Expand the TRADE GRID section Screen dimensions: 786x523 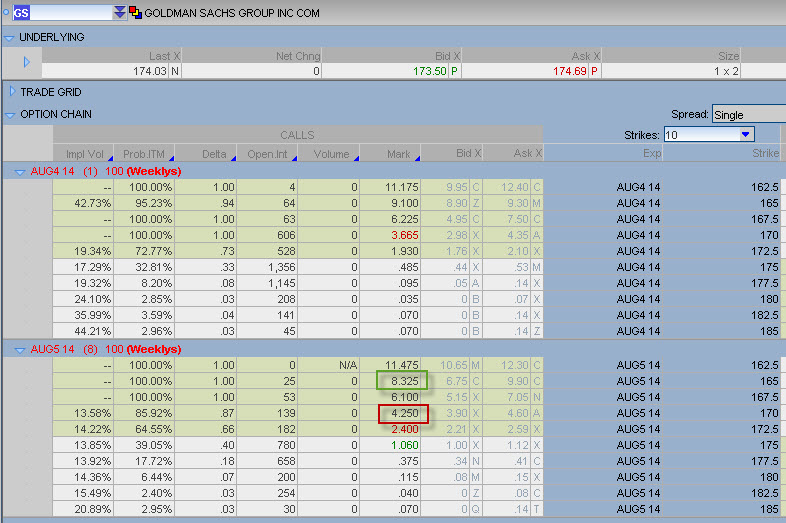pyautogui.click(x=12, y=92)
